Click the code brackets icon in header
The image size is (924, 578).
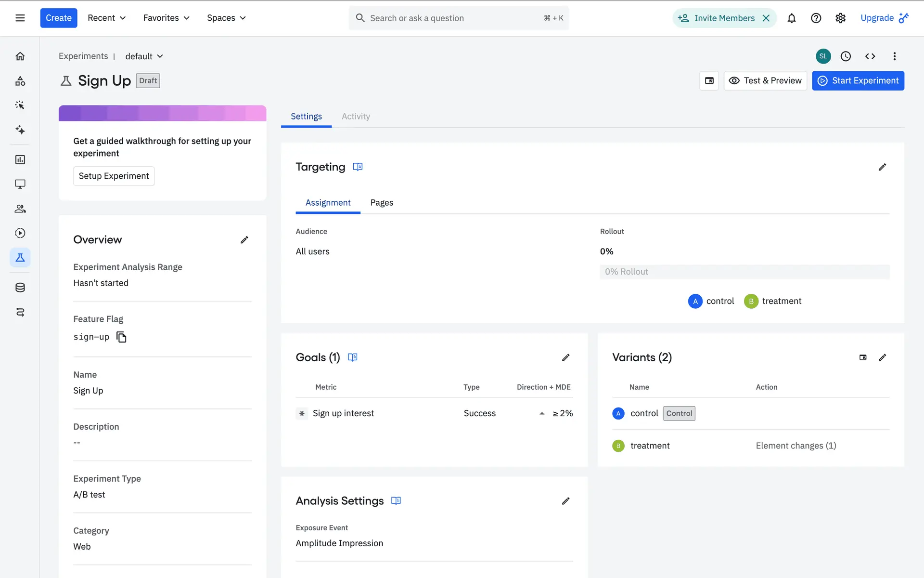coord(870,56)
